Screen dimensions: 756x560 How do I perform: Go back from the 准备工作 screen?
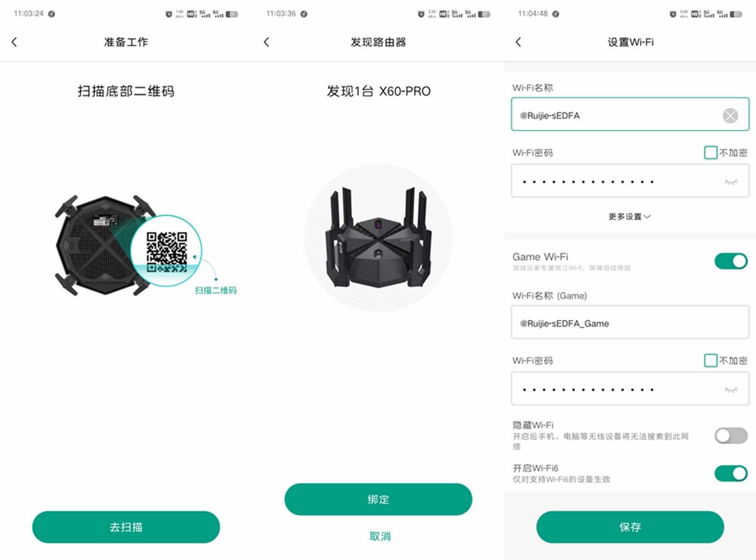coord(14,42)
